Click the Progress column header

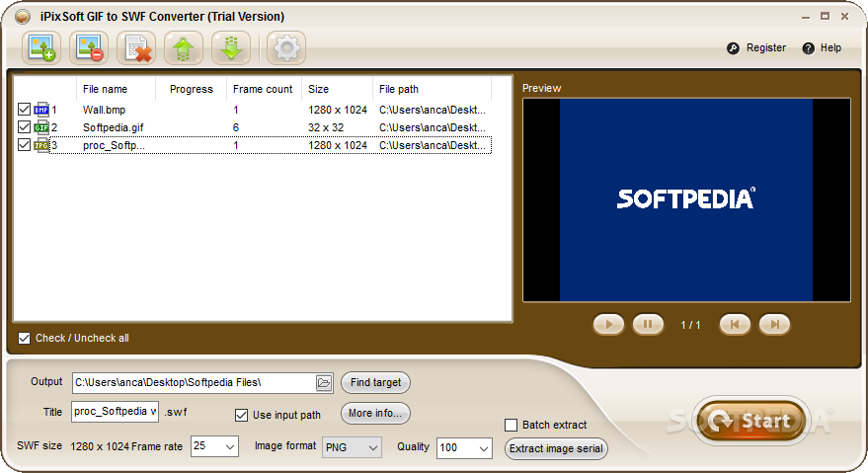pyautogui.click(x=191, y=89)
